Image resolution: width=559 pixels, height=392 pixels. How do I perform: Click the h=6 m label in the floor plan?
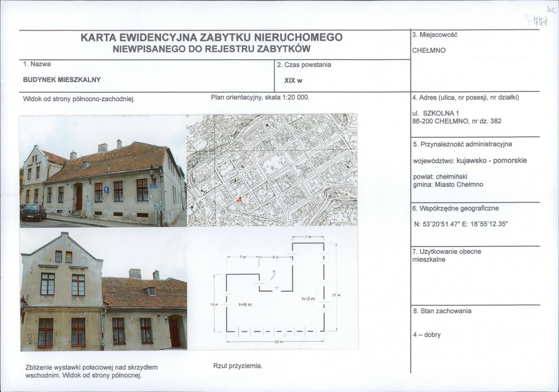click(x=245, y=304)
